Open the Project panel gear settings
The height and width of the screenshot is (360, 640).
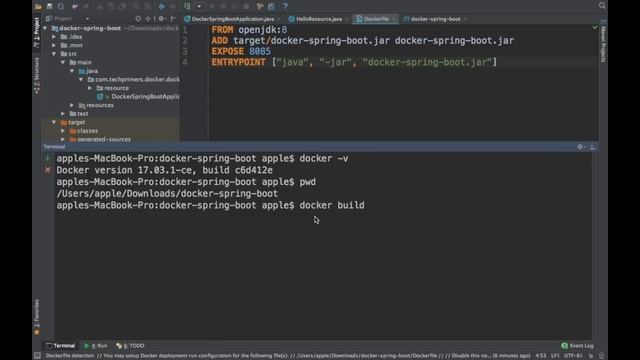click(162, 19)
